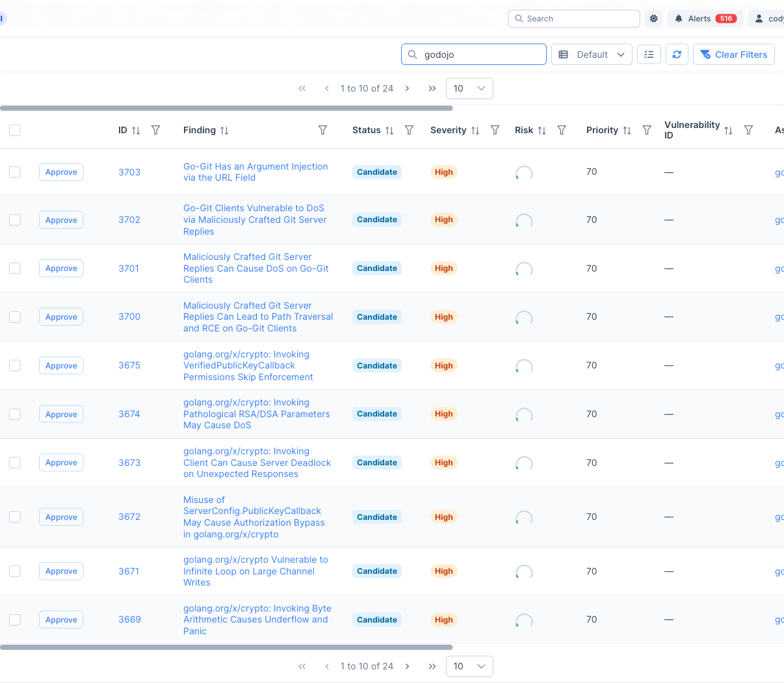Open 'Go-Git Has an Argument Injection' finding
The height and width of the screenshot is (683, 784).
pyautogui.click(x=255, y=172)
